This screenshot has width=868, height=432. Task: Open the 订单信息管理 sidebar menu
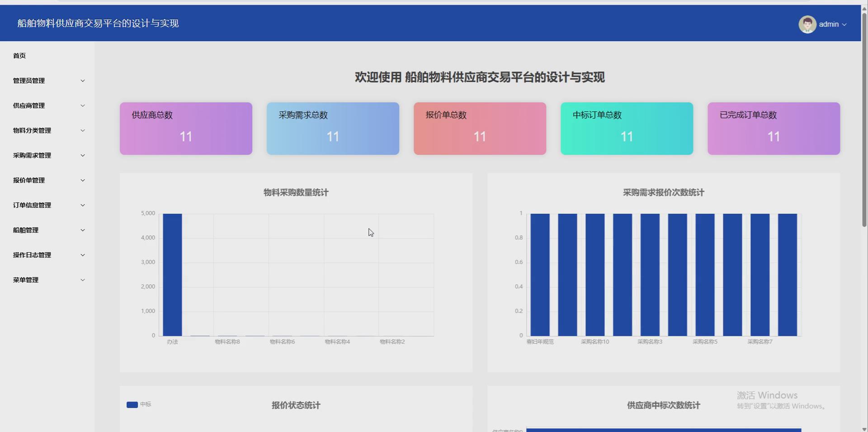tap(47, 205)
